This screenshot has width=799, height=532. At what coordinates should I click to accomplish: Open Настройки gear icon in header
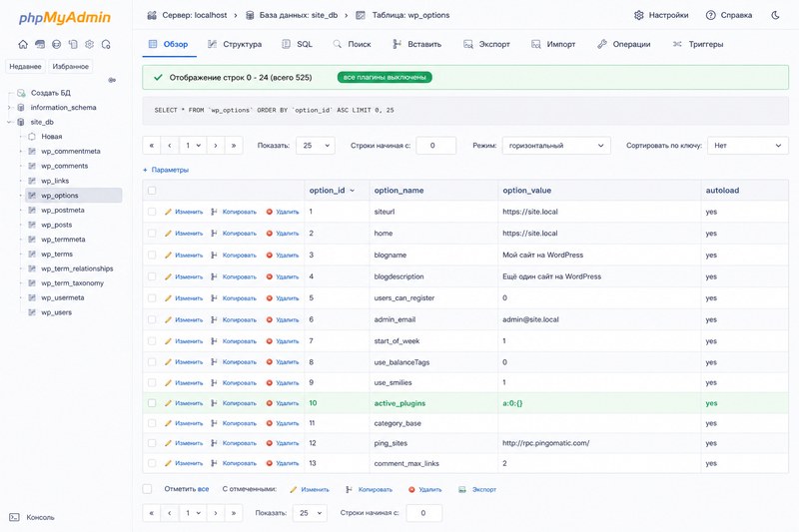point(638,15)
